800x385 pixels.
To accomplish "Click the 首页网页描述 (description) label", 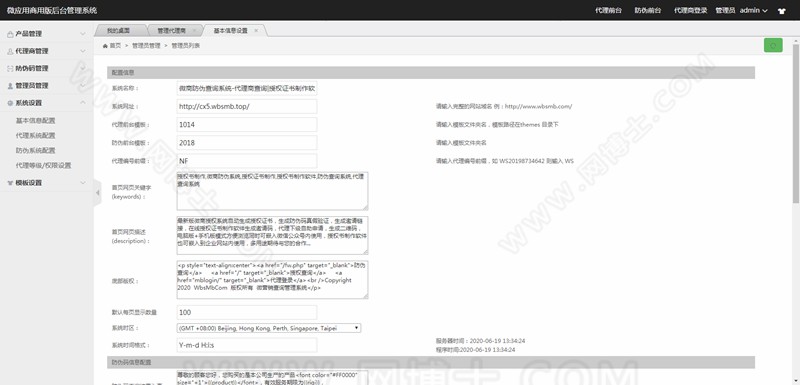I will point(132,236).
